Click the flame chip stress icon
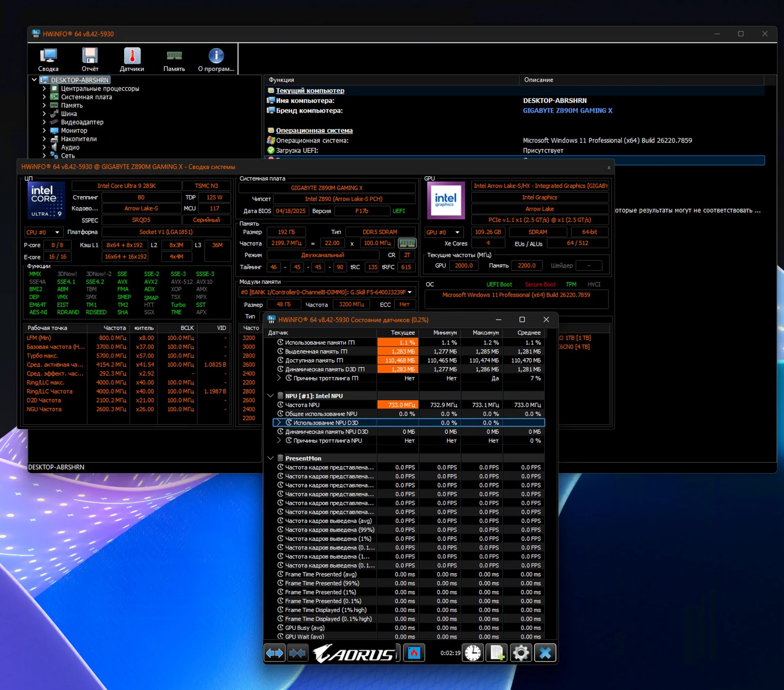The image size is (784, 690). [x=414, y=653]
